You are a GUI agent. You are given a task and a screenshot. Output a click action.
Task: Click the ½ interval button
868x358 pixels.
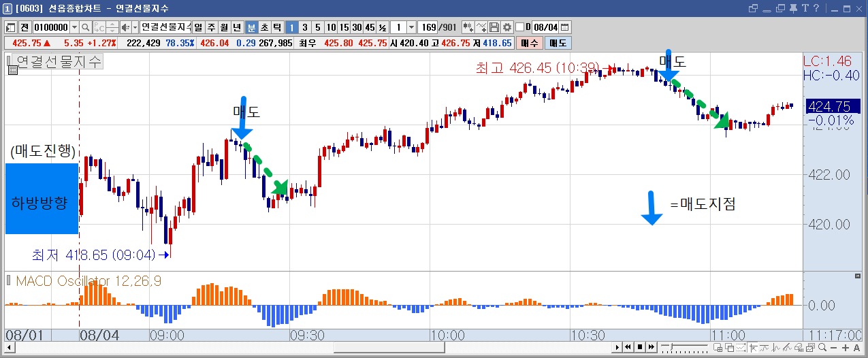coord(383,27)
